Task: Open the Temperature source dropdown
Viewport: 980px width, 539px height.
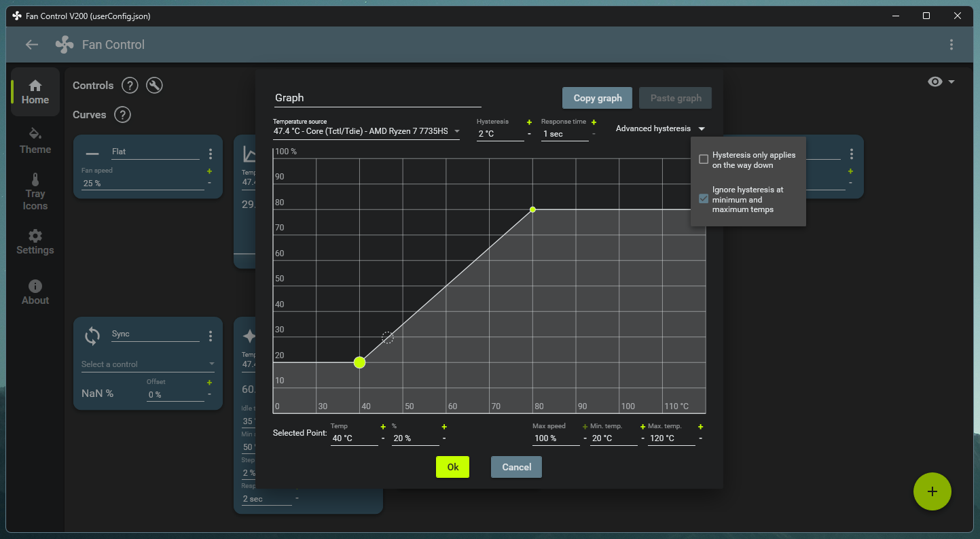Action: point(366,131)
